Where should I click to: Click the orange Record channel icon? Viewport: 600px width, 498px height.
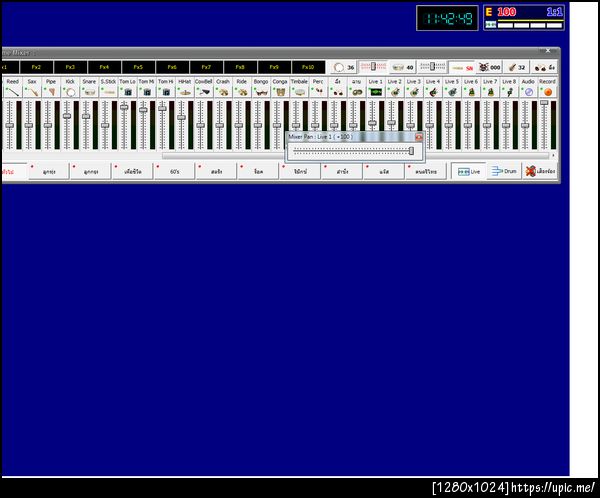(x=548, y=92)
